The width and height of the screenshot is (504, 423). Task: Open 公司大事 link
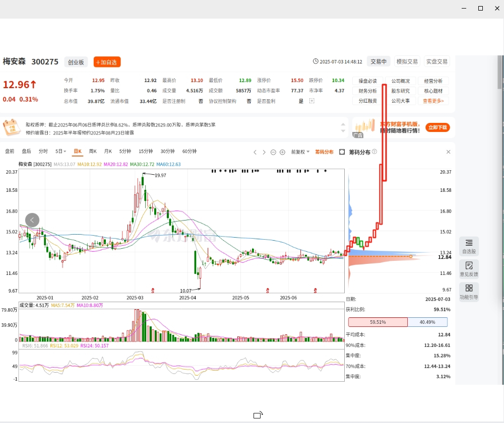click(401, 101)
